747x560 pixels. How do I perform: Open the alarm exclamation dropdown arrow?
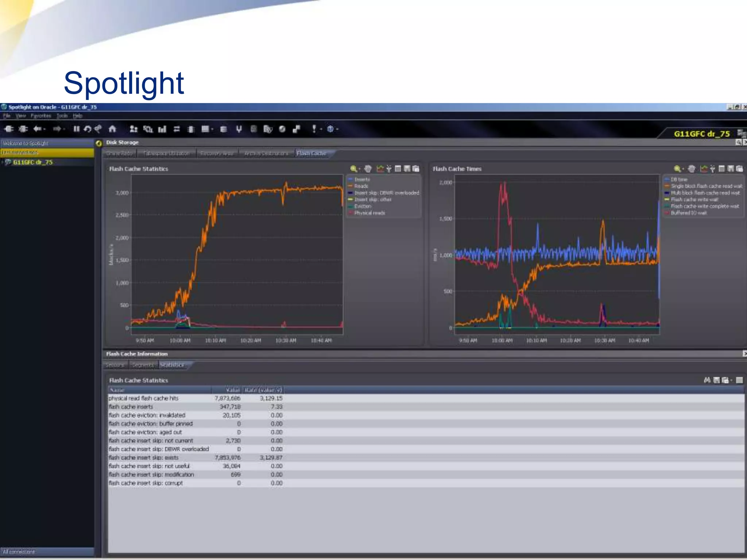tap(321, 129)
